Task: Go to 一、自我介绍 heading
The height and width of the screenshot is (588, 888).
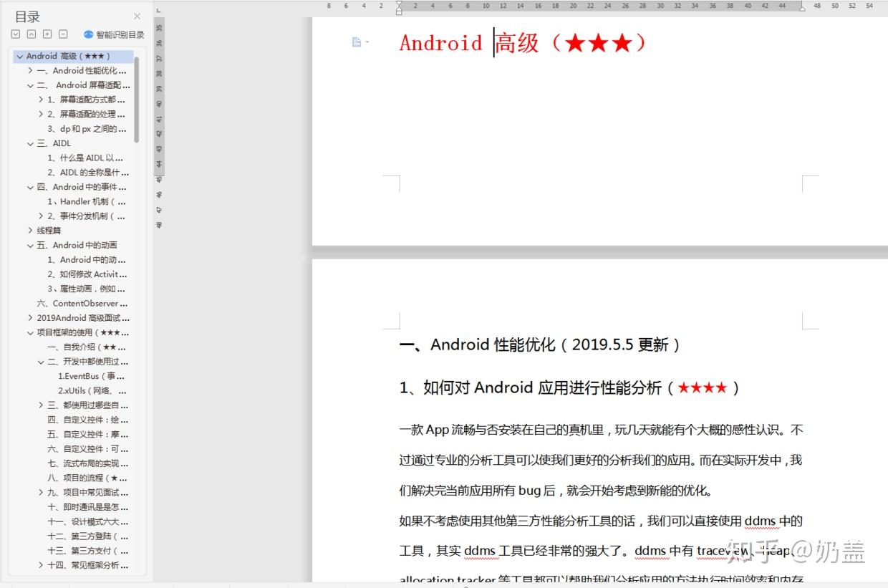Action: [87, 347]
